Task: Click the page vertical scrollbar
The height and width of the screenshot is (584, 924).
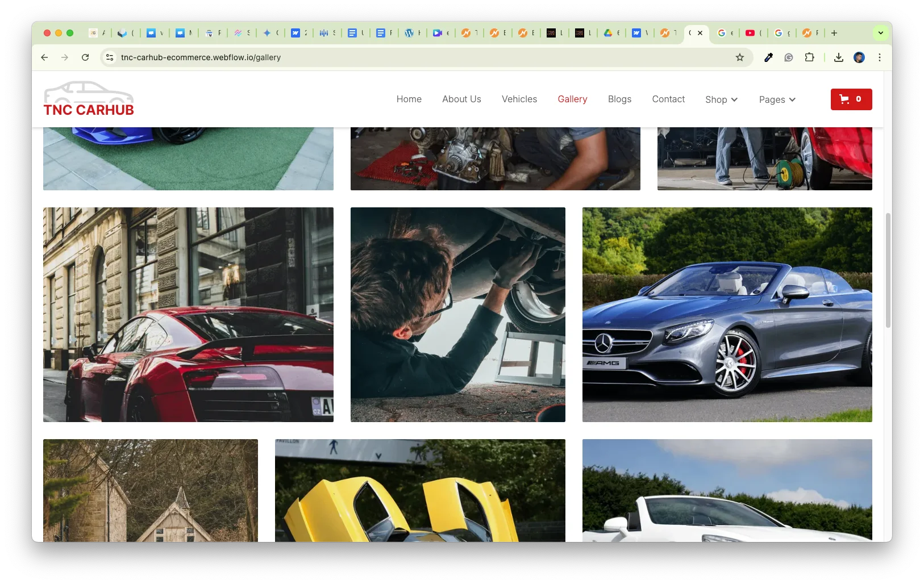Action: coord(888,270)
